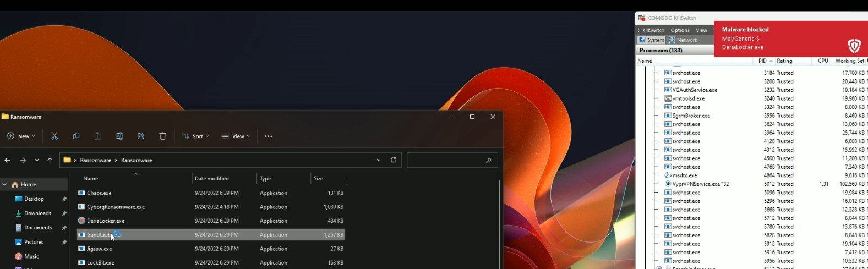This screenshot has width=868, height=269.
Task: Click the magnifier icon in Explorer search box
Action: (x=488, y=160)
